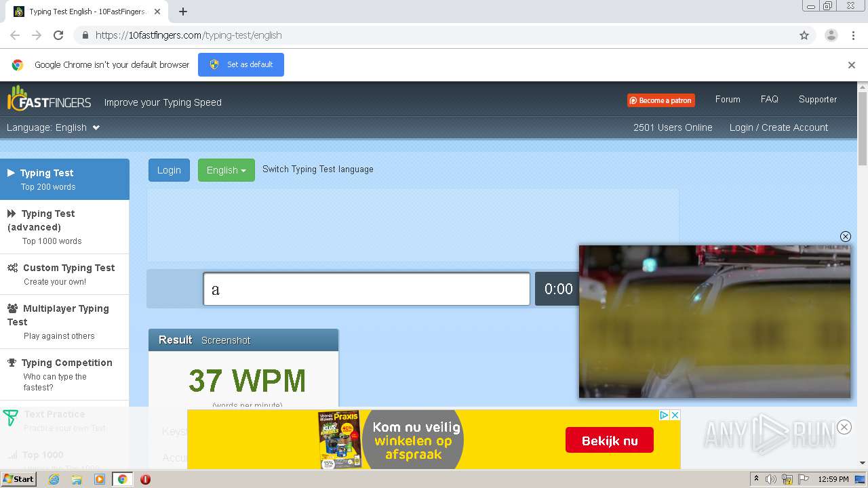Image resolution: width=868 pixels, height=488 pixels.
Task: Open Action Center flag in tray
Action: (x=804, y=479)
